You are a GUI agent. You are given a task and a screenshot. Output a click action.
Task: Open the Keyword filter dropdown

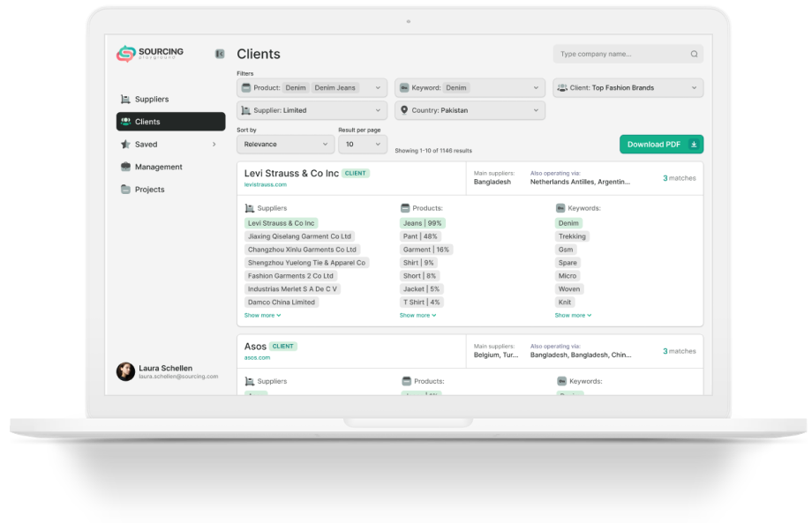470,88
